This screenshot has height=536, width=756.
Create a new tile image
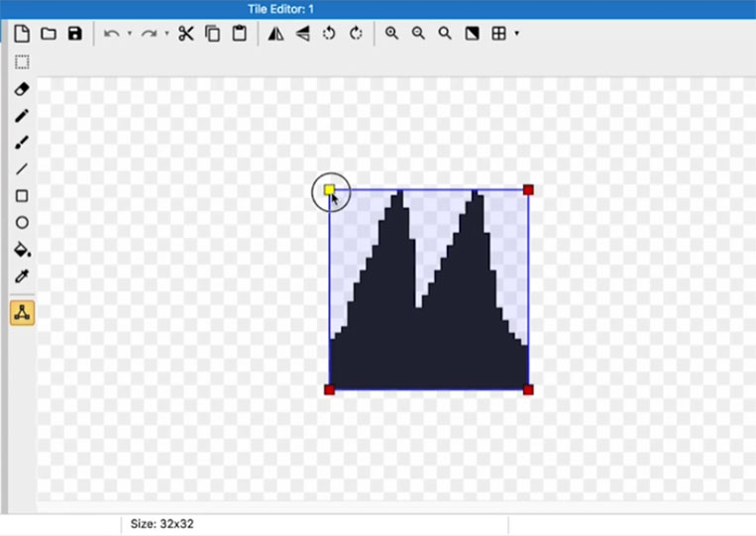pyautogui.click(x=22, y=34)
